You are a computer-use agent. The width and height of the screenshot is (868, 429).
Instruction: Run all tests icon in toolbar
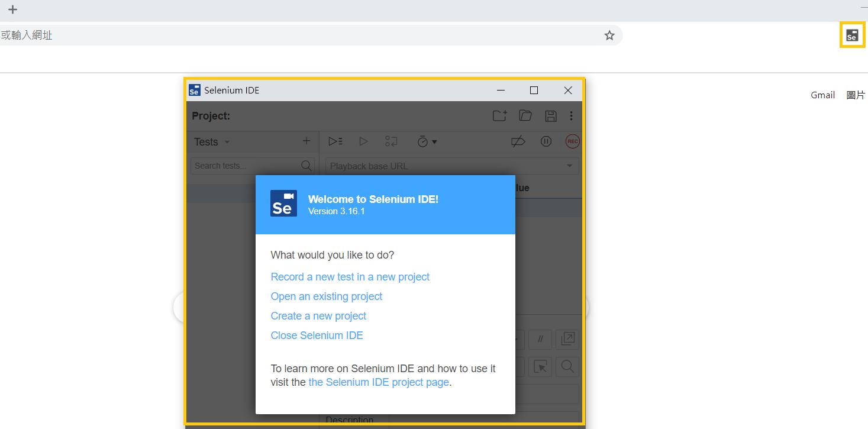[335, 141]
